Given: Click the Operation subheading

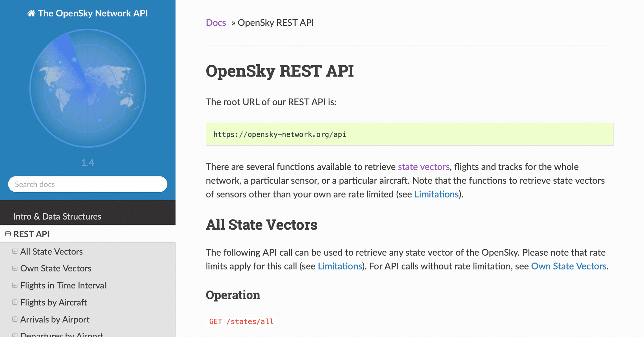Looking at the screenshot, I should pos(233,295).
